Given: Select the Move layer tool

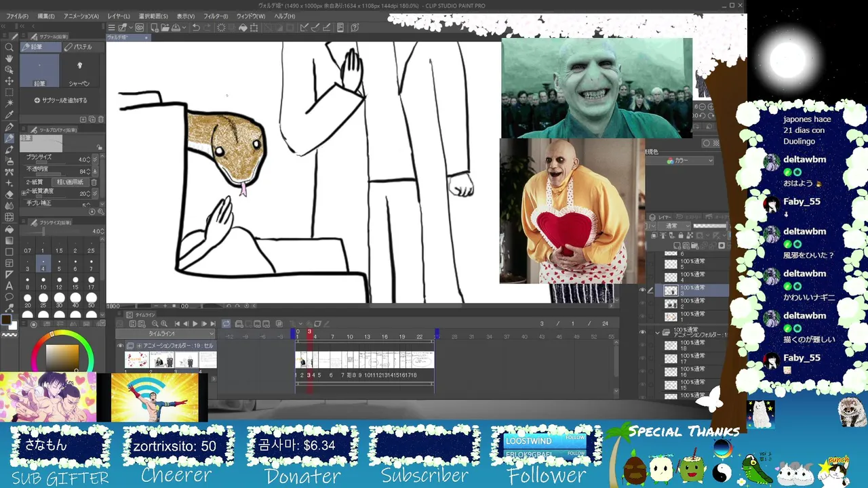Looking at the screenshot, I should (9, 81).
